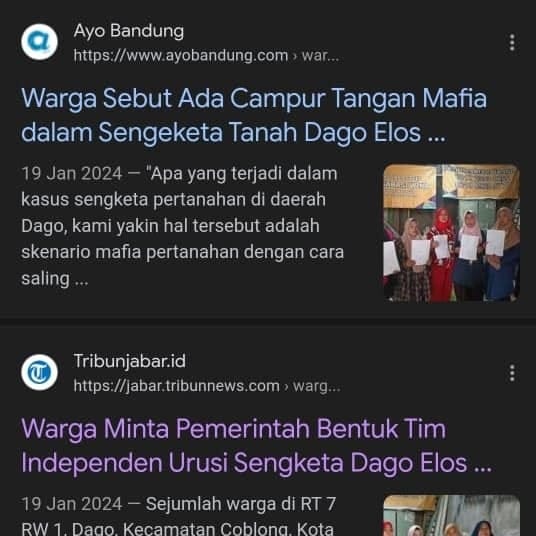Click the 'warg...' breadcrumb path

(x=317, y=386)
